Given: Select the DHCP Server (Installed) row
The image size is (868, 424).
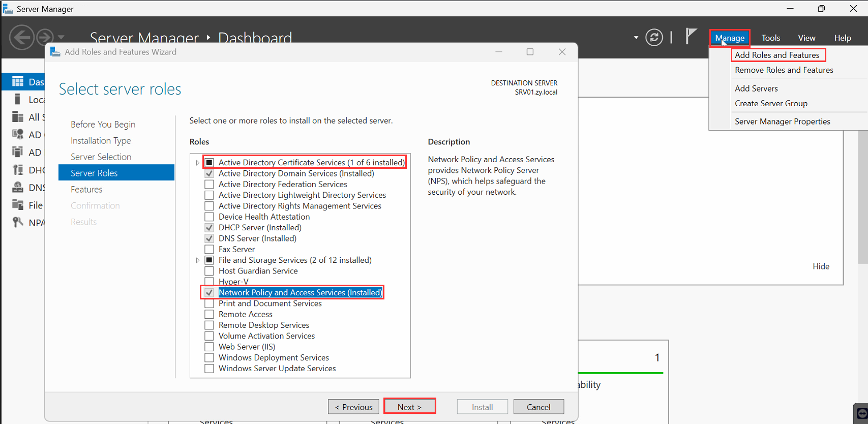Looking at the screenshot, I should click(260, 228).
